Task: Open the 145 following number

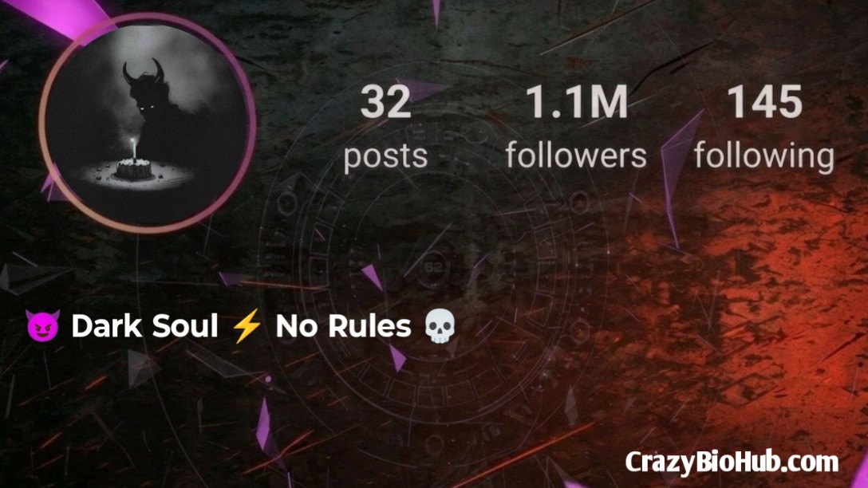Action: point(764,102)
